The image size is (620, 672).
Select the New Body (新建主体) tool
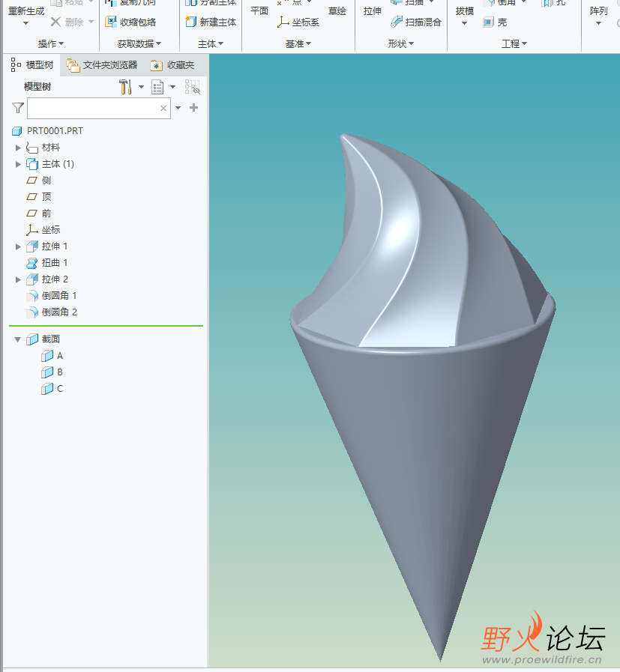pos(211,22)
